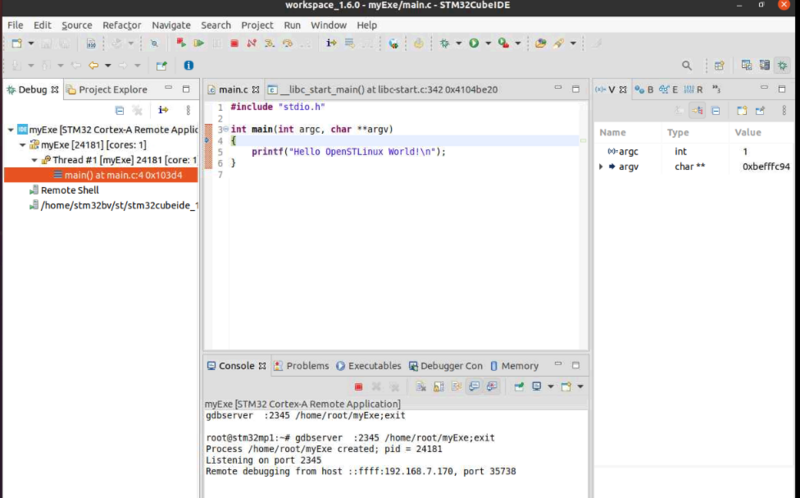Screen dimensions: 800x498
Task: Open the Debug view's three-dot View Menu
Action: (x=188, y=110)
